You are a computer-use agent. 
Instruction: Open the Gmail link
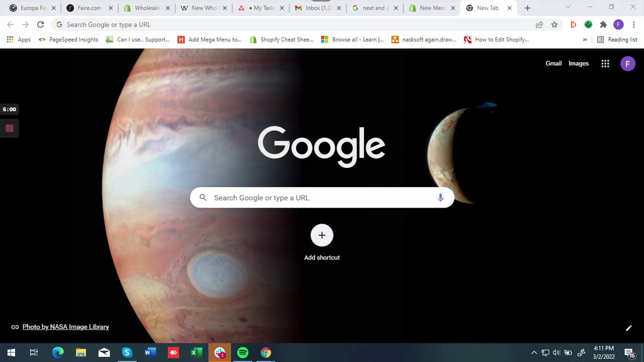tap(554, 64)
